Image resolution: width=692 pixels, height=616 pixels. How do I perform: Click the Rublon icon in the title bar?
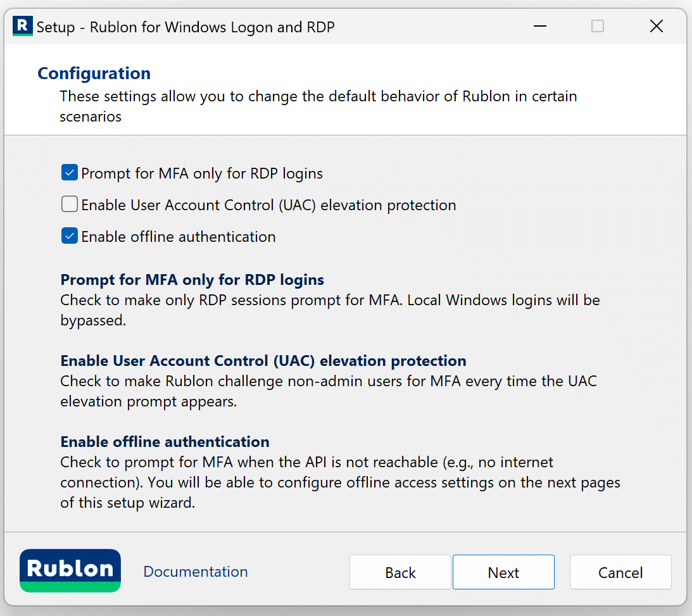tap(22, 27)
